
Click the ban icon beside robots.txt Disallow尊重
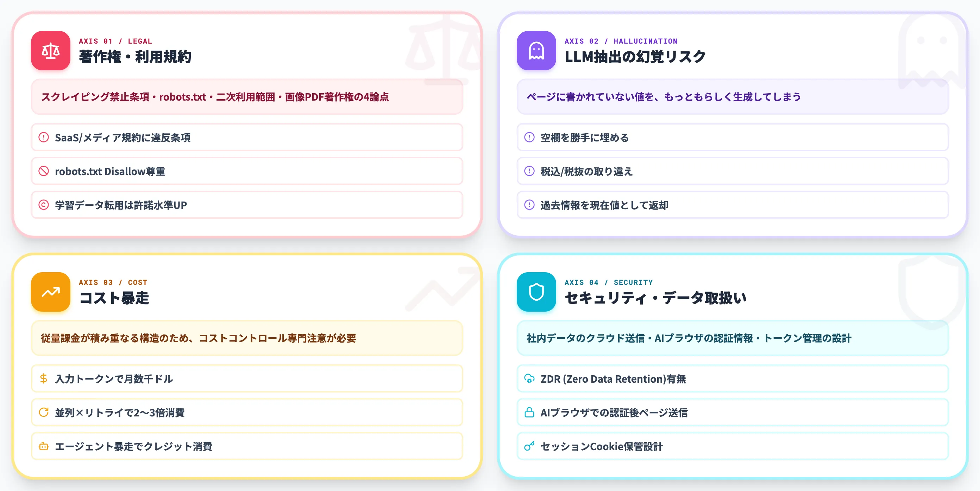click(44, 171)
